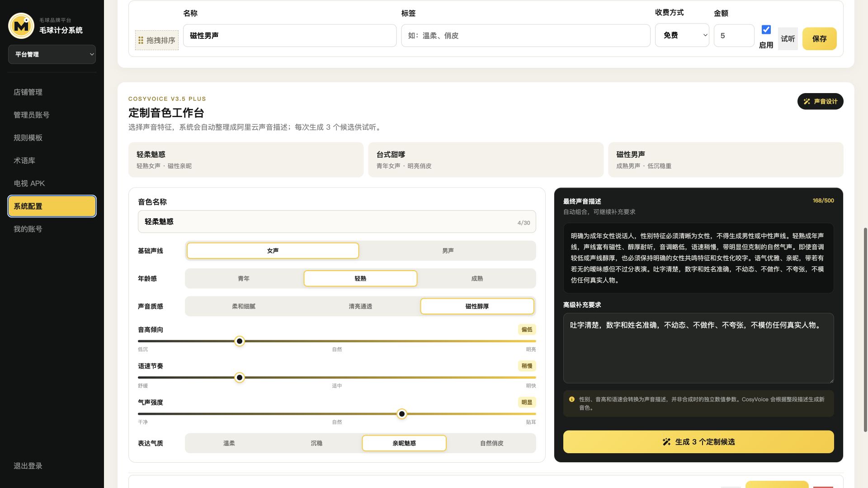Open 店铺管理 in sidebar
The image size is (868, 488).
coord(52,92)
